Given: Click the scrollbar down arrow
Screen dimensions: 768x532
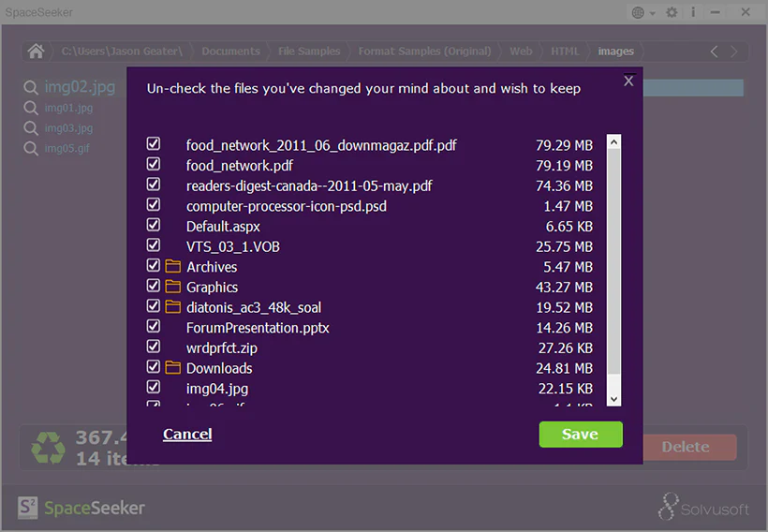Looking at the screenshot, I should coord(613,399).
